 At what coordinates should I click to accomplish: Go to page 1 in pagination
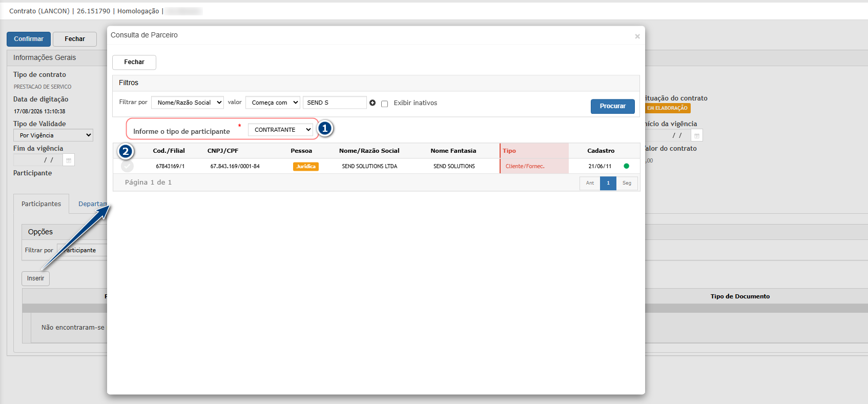click(608, 183)
